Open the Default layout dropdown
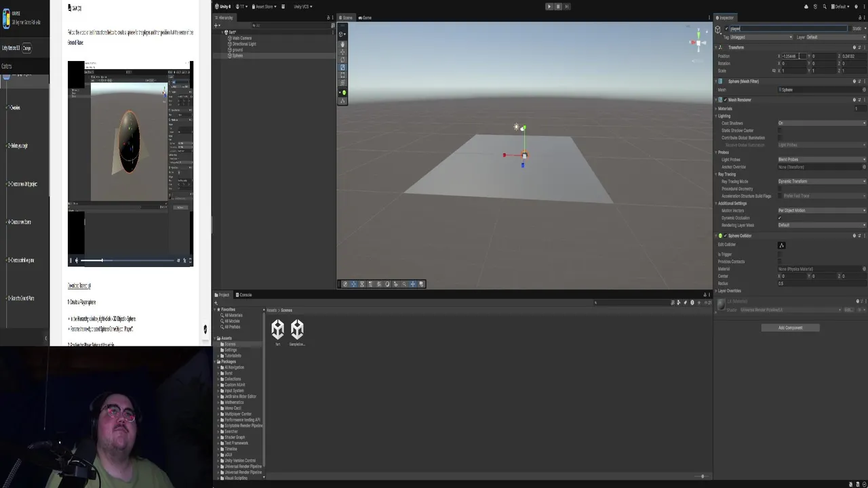The width and height of the screenshot is (868, 488). (841, 6)
